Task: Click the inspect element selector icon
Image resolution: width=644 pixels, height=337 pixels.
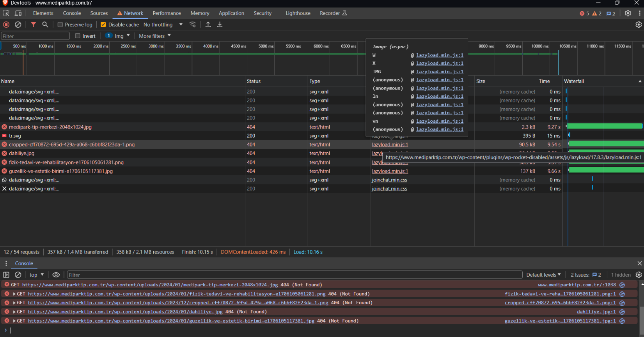Action: [6, 13]
